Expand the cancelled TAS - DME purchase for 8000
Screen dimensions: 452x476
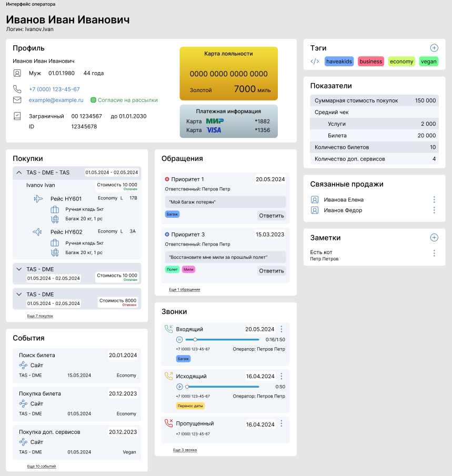[19, 294]
